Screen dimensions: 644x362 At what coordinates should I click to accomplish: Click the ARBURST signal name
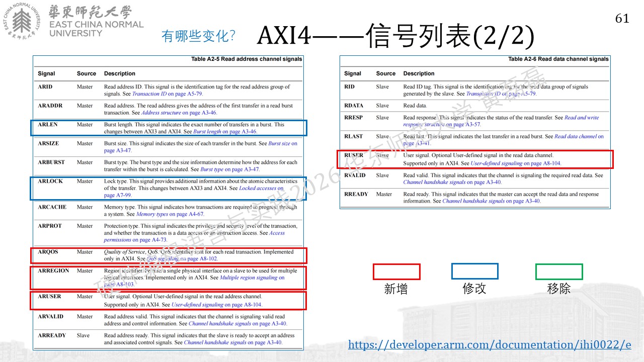51,162
